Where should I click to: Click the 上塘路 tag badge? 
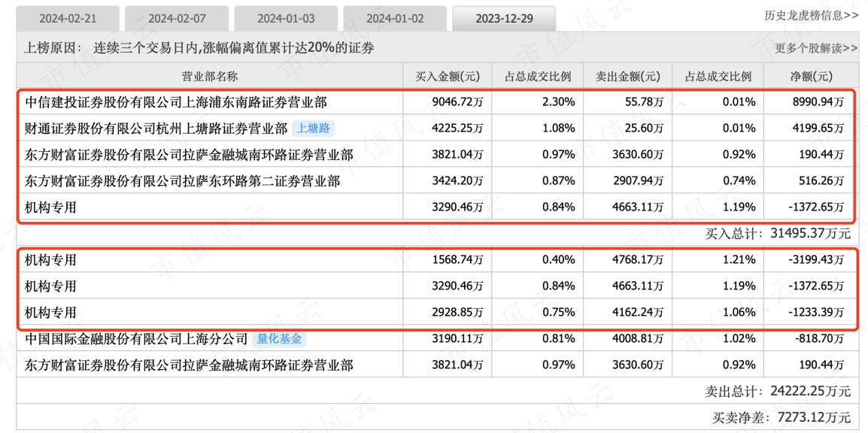point(314,129)
